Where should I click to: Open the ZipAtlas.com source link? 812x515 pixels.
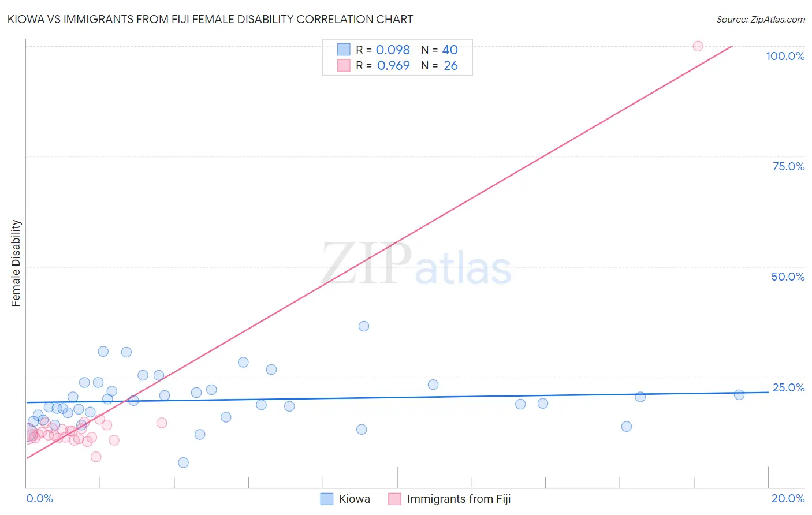click(x=761, y=20)
